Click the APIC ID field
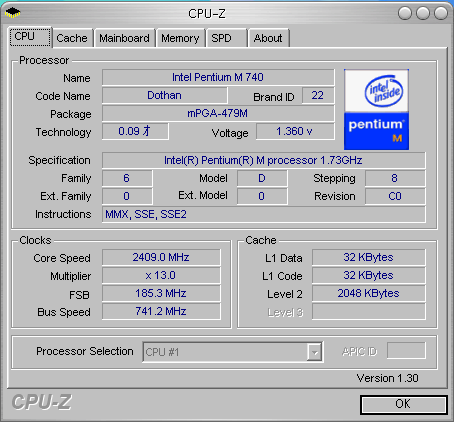This screenshot has width=454, height=422. (x=406, y=351)
